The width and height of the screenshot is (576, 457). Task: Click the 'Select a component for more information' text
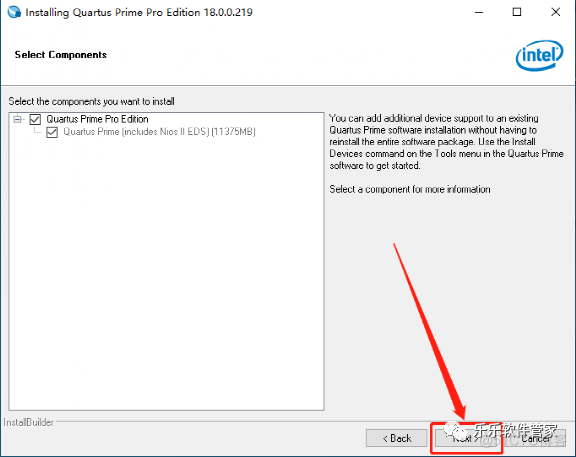410,189
